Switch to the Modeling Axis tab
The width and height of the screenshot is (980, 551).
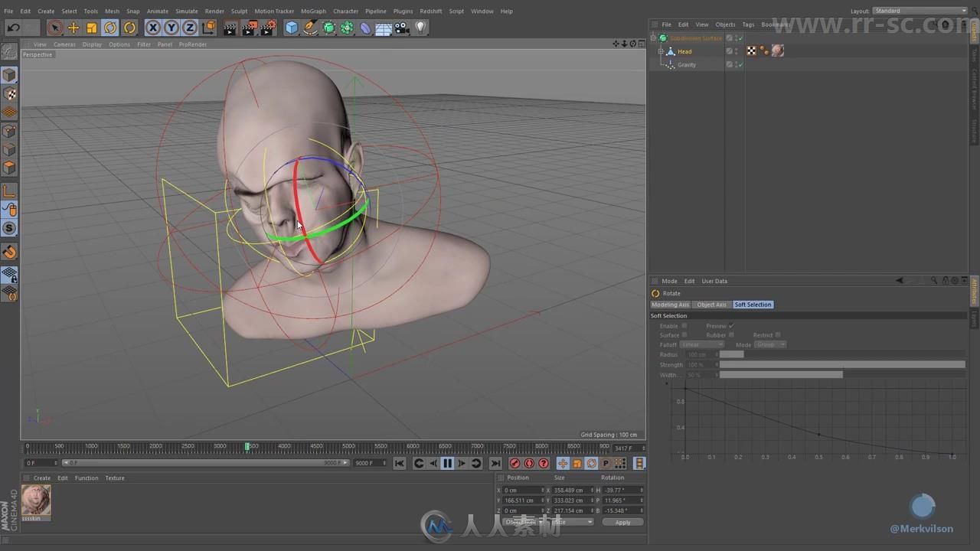point(670,305)
